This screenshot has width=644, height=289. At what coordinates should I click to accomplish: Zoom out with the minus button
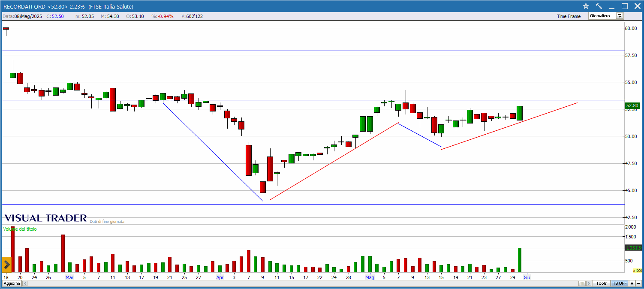[x=638, y=283]
